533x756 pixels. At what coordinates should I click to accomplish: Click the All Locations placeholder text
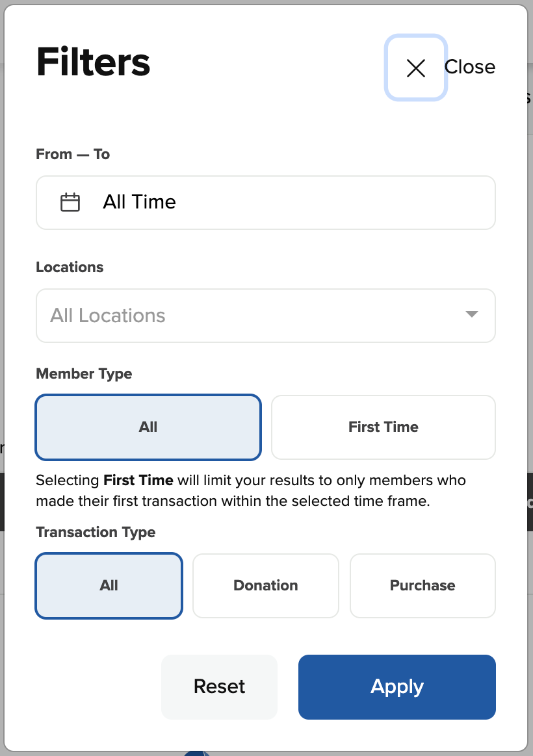(x=108, y=316)
